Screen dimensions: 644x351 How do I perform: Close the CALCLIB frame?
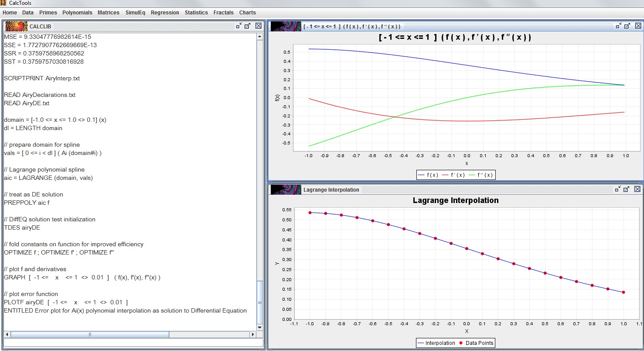259,26
